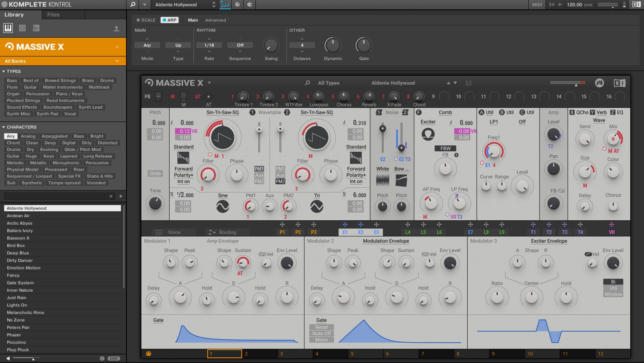Open the user content icon

click(116, 28)
